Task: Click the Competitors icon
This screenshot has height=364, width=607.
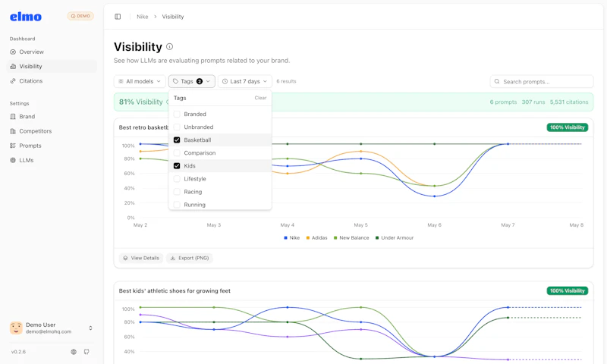Action: click(x=13, y=131)
